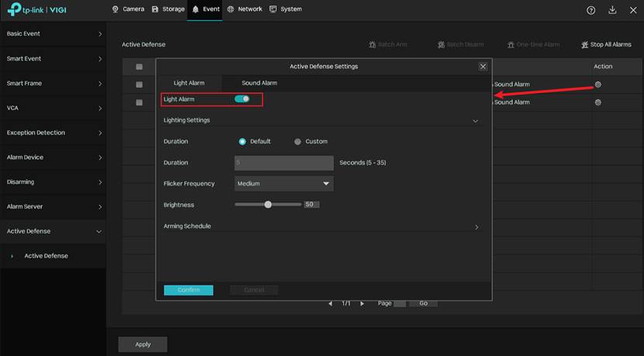Click the Duration seconds input field

coord(284,163)
